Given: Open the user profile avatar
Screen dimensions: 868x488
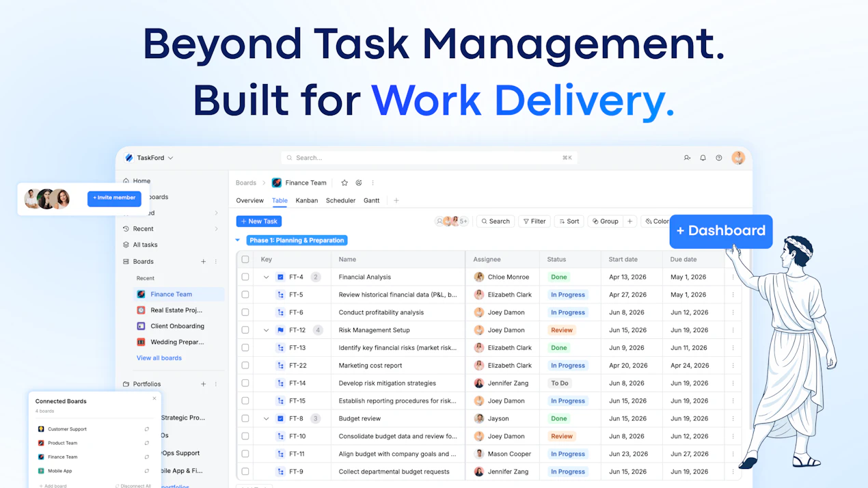Looking at the screenshot, I should tap(738, 158).
